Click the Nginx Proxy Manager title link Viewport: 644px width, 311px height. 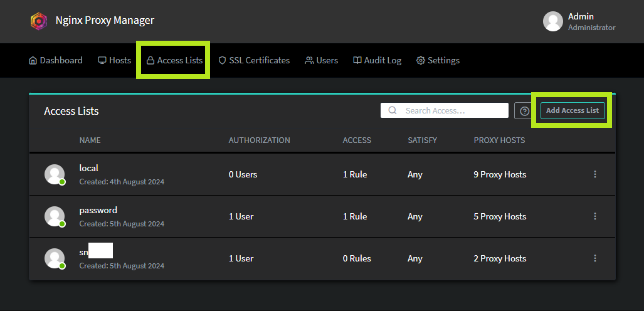[104, 20]
